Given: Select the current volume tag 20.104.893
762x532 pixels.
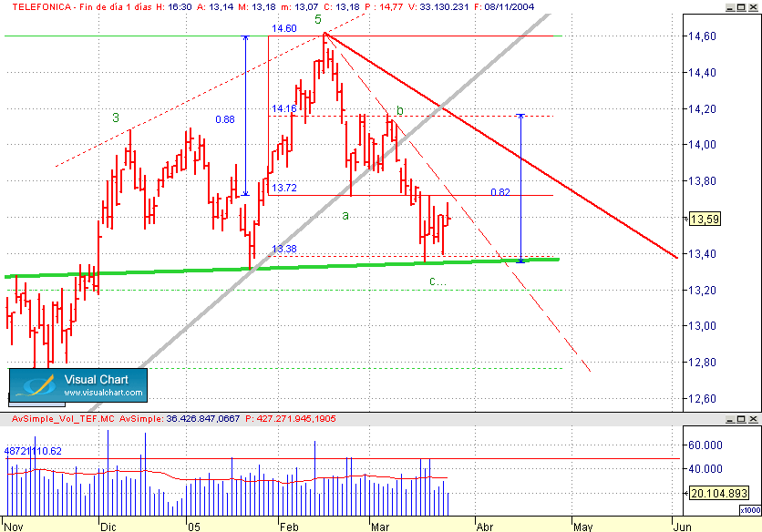Looking at the screenshot, I should point(719,494).
